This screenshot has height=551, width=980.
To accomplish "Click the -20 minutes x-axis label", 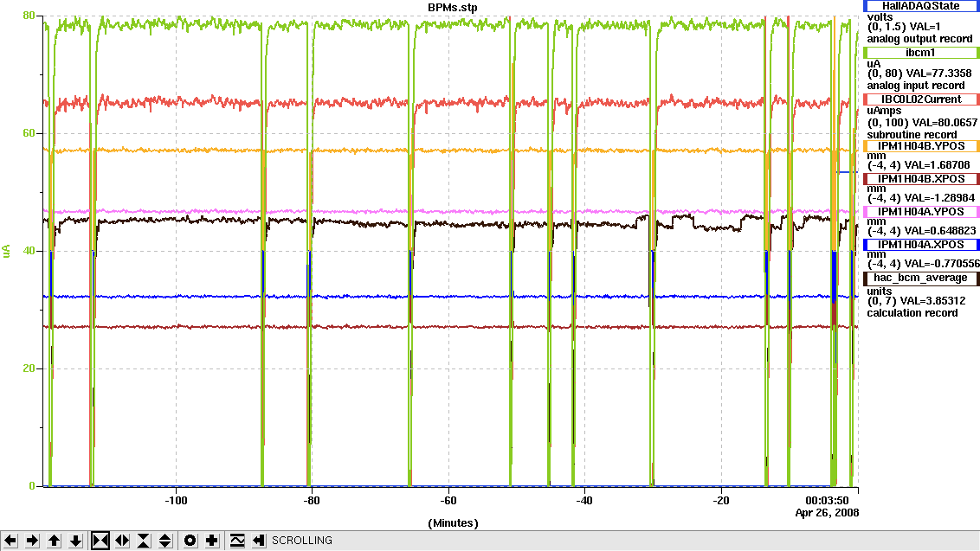I will coord(720,500).
